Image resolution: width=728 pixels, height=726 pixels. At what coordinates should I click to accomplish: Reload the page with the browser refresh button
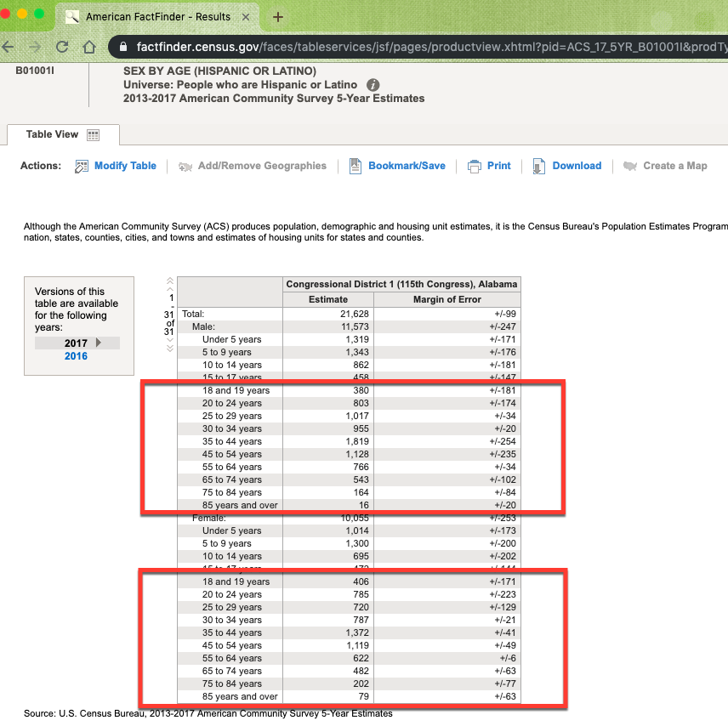pos(62,47)
